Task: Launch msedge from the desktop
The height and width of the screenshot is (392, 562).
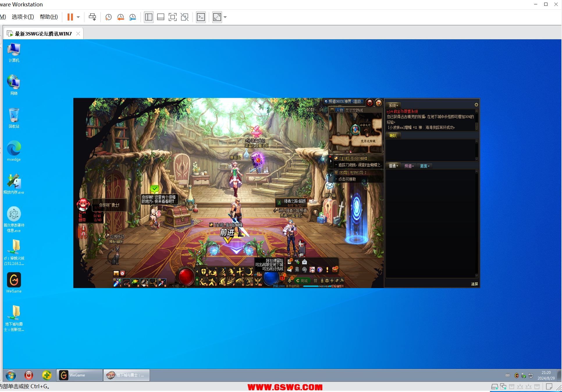Action: point(14,151)
